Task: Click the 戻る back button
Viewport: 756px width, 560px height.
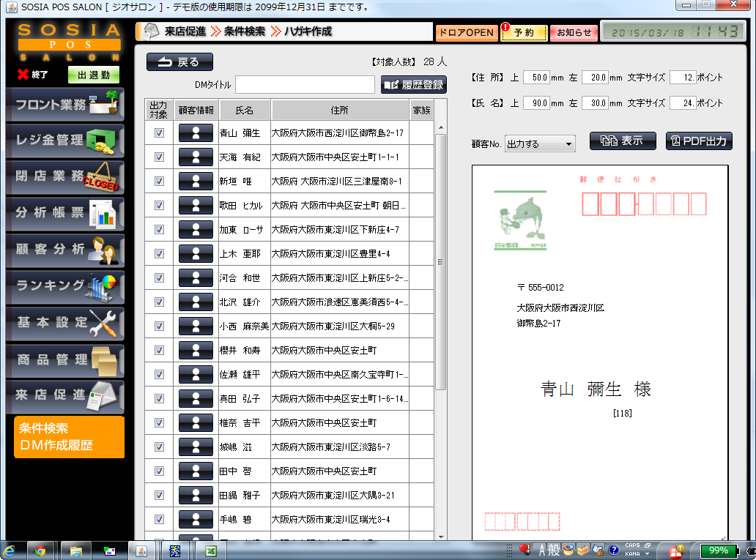Action: click(179, 62)
